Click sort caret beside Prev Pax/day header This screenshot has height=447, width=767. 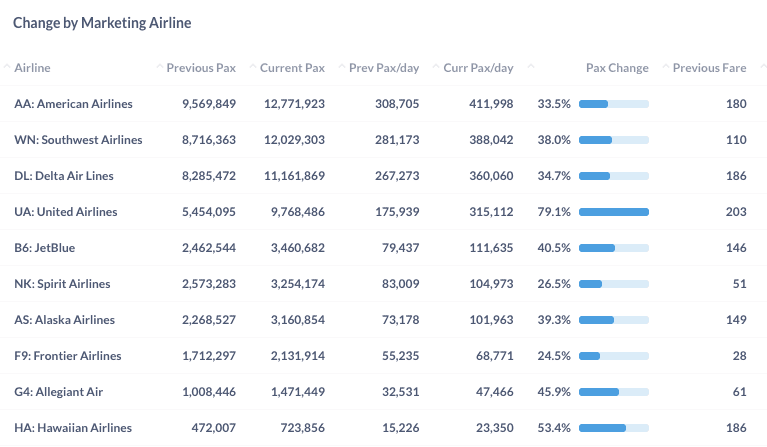(x=342, y=67)
